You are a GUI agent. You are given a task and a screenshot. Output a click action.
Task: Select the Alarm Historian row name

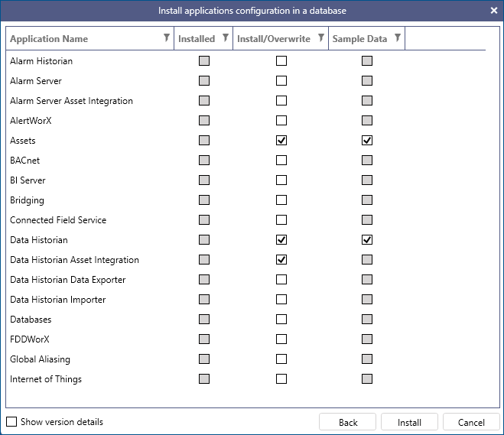41,61
